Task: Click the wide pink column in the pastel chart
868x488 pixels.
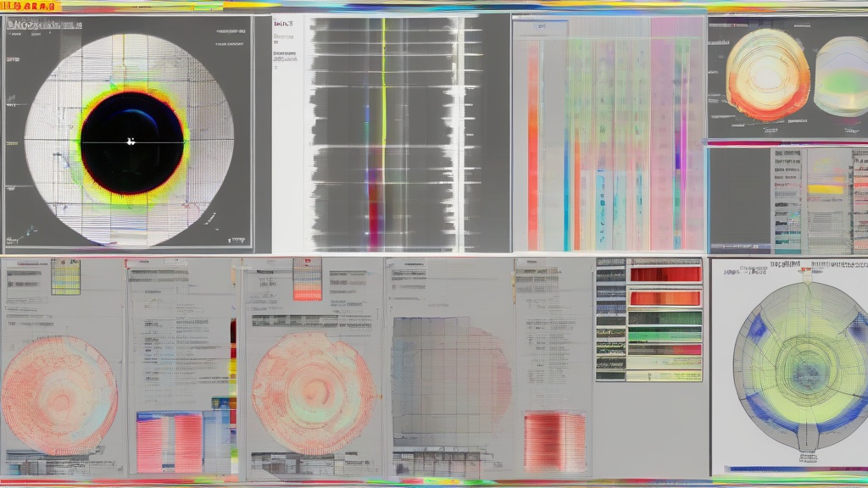Action: 661,127
